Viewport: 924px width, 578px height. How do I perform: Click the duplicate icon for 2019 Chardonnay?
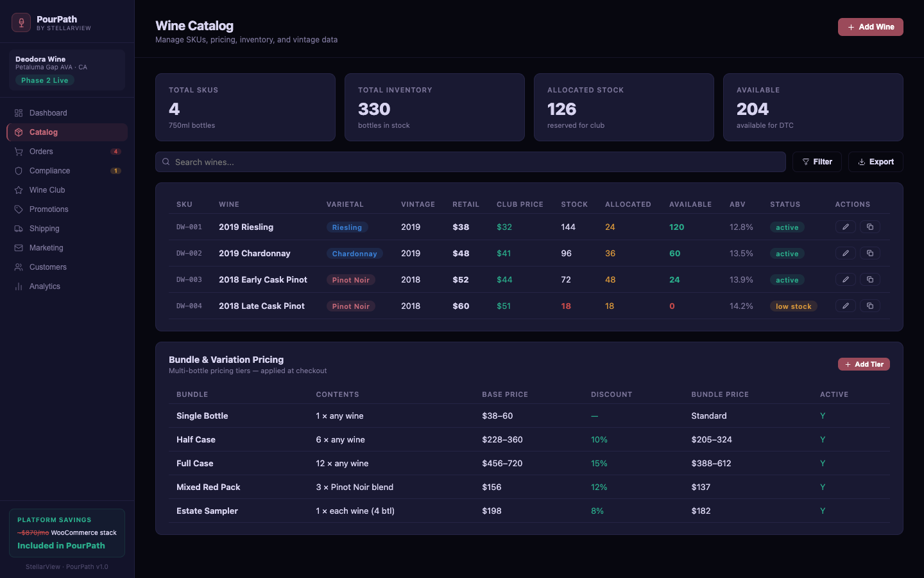point(869,253)
